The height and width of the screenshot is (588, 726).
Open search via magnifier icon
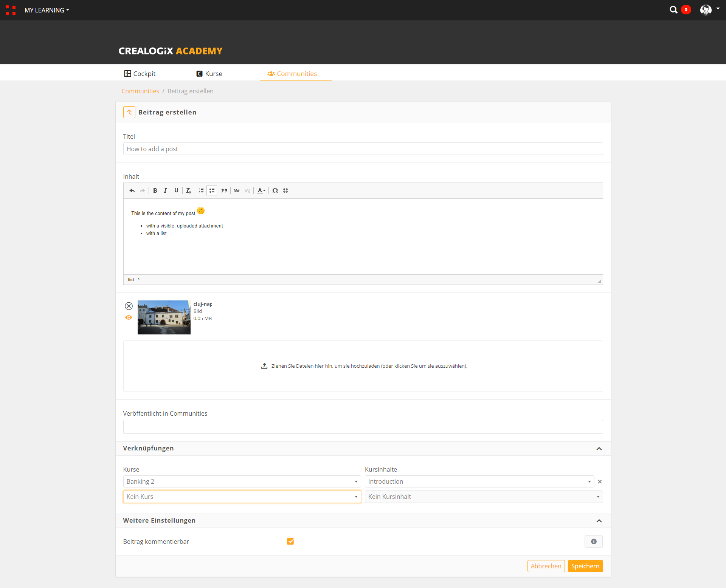(673, 10)
